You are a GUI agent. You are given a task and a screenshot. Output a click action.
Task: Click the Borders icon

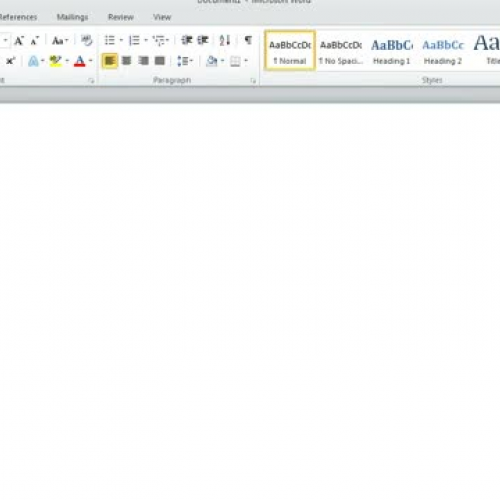tap(235, 61)
